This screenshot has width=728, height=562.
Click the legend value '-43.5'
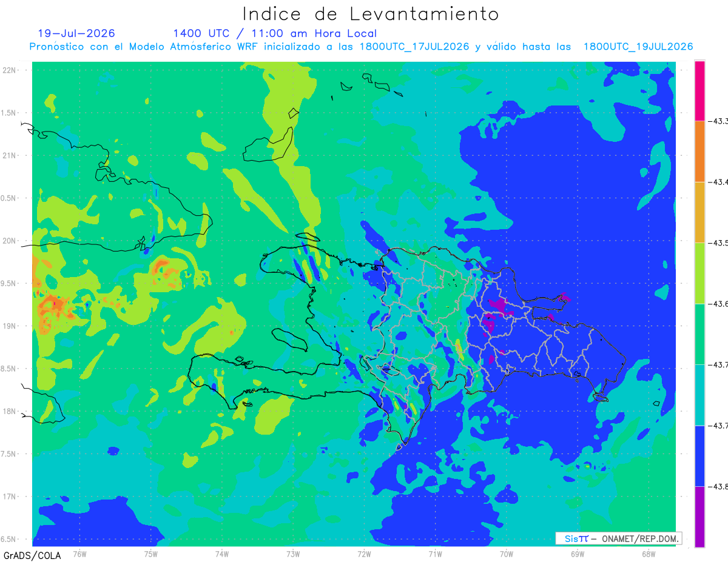tap(719, 243)
